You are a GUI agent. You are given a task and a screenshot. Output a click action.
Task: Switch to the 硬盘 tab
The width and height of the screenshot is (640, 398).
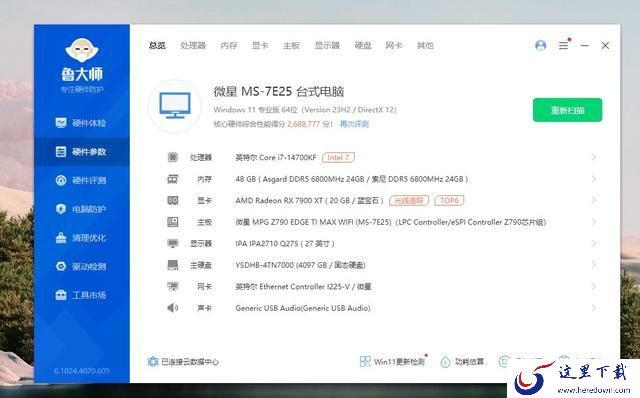point(363,45)
